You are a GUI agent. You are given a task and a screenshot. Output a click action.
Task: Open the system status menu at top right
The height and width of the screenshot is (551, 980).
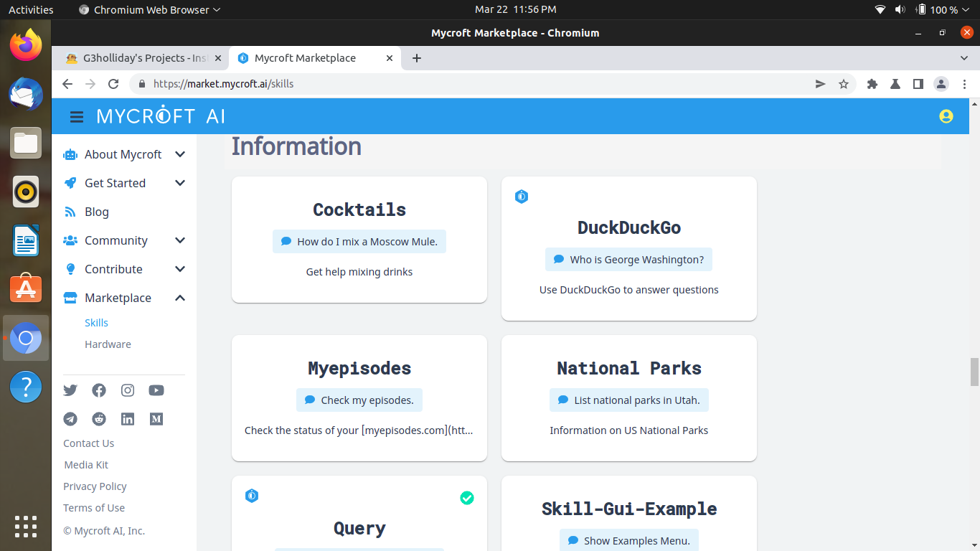923,10
